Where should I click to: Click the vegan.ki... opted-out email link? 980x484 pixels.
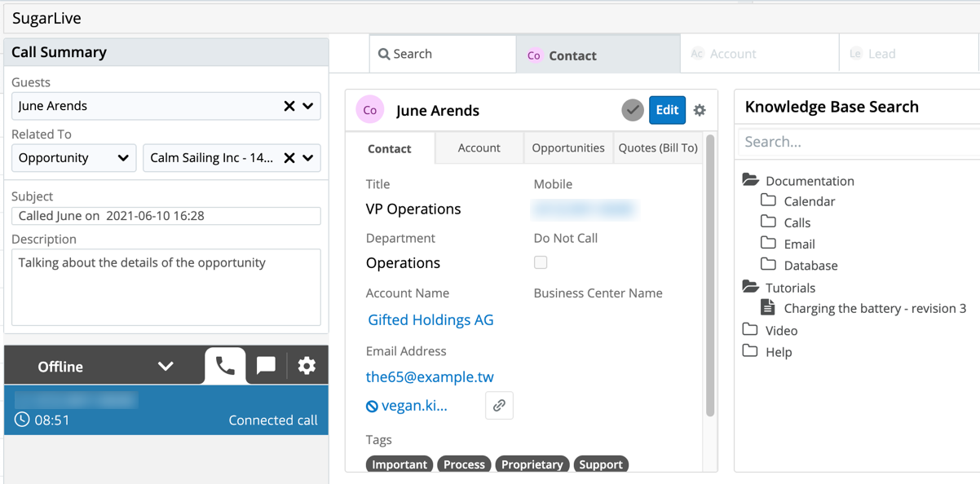point(414,406)
